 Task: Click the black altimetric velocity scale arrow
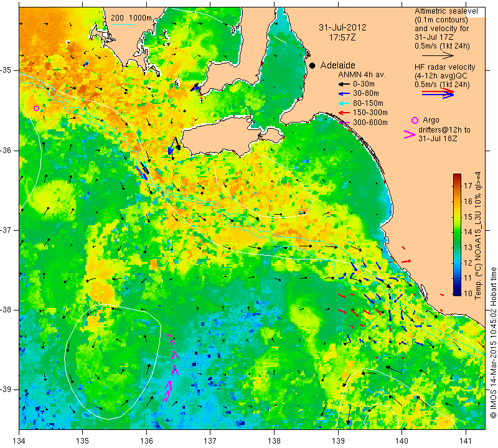pyautogui.click(x=438, y=55)
